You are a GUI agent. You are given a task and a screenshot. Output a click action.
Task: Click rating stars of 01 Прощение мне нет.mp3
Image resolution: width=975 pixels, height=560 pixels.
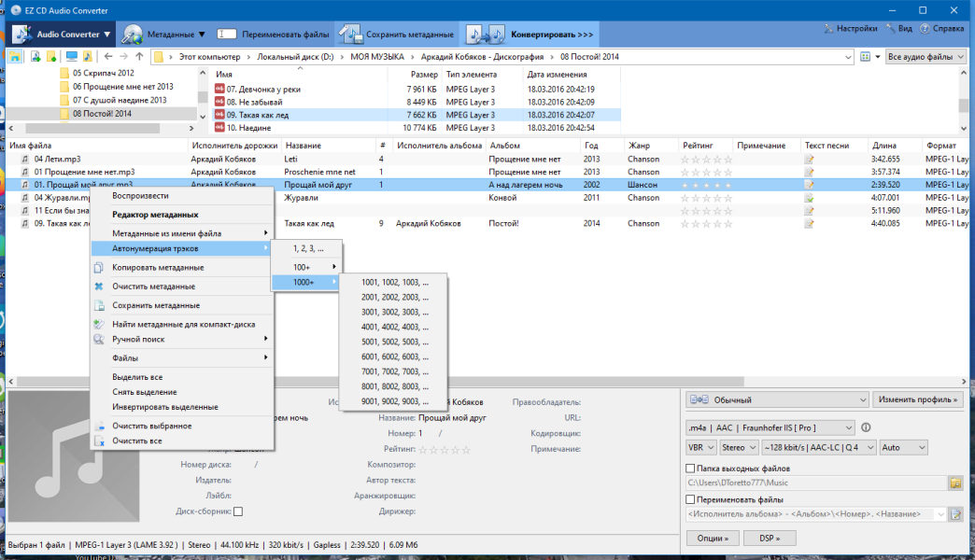click(x=706, y=172)
